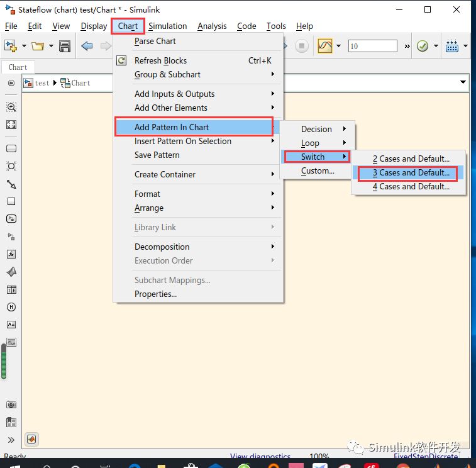Open Update Diagram dropdown arrow
This screenshot has height=468, width=476.
coord(436,46)
